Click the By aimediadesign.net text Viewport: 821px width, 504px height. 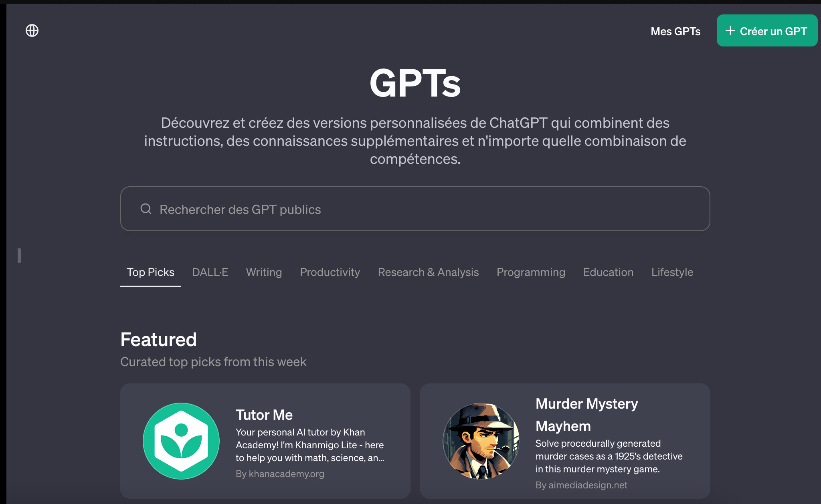[581, 485]
